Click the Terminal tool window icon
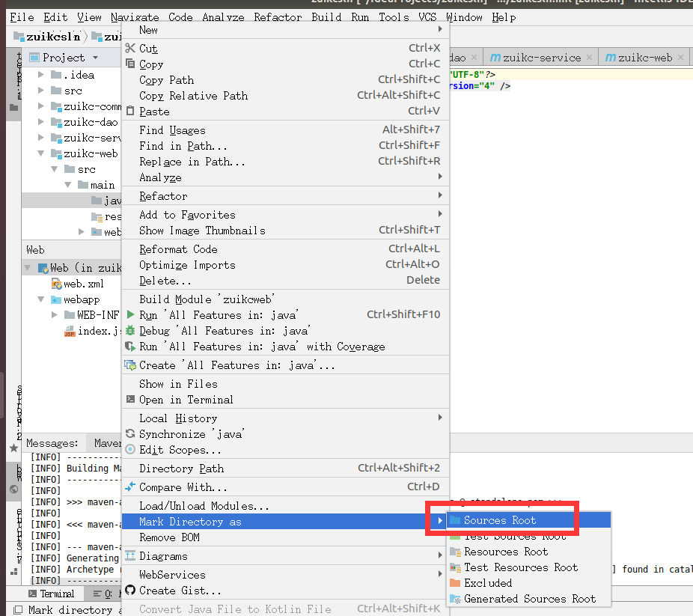The width and height of the screenshot is (693, 616). click(x=32, y=594)
